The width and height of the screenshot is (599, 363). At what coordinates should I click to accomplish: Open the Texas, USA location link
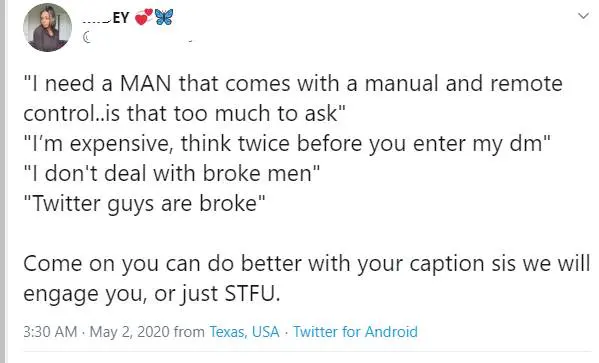(244, 332)
